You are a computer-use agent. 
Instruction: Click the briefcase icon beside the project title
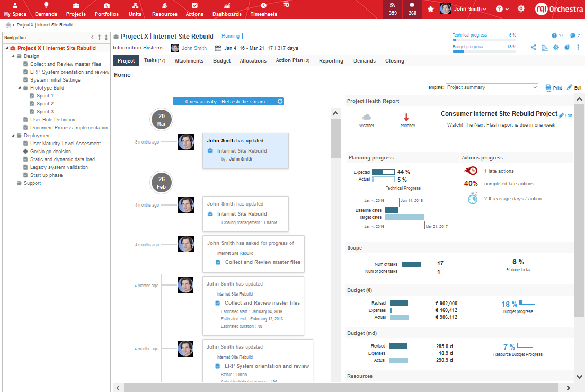click(x=116, y=37)
